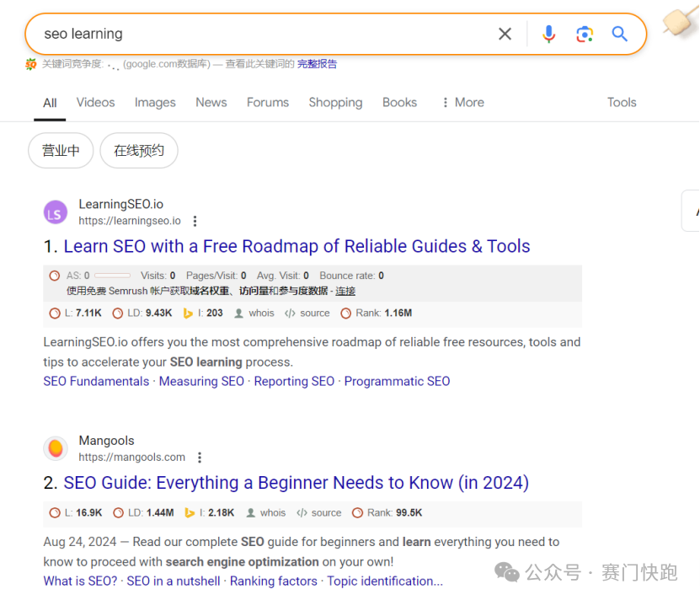
Task: Click the Mangools site favicon
Action: [x=55, y=449]
